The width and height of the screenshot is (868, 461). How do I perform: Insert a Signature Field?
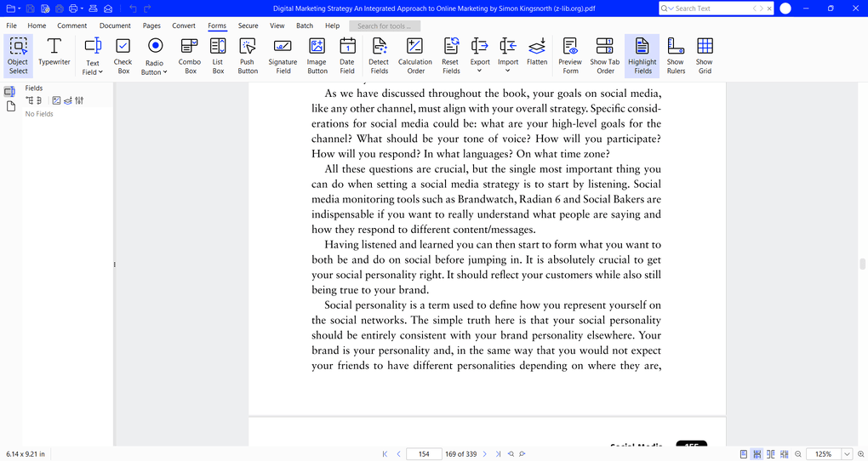[283, 56]
